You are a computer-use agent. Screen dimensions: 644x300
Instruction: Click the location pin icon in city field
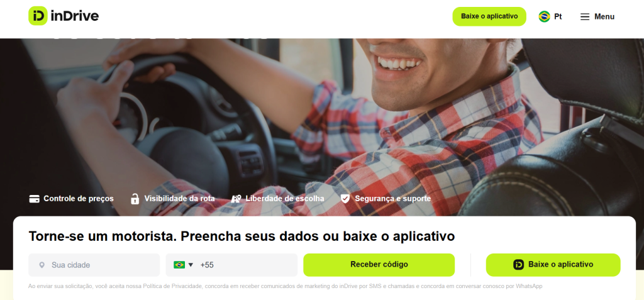click(42, 265)
